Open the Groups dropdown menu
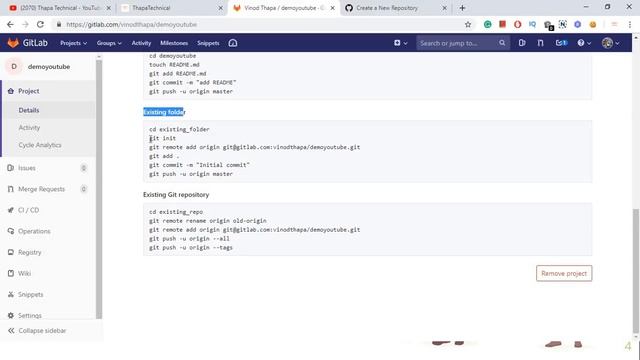Screen dimensions: 640x360 (109, 43)
